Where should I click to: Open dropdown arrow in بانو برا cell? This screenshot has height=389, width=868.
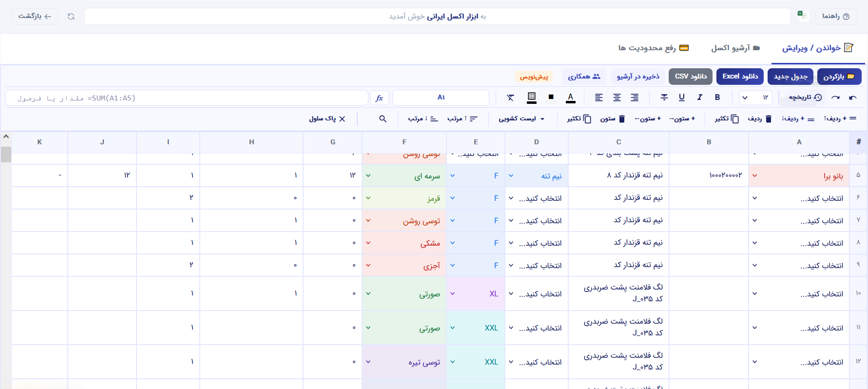coord(754,175)
